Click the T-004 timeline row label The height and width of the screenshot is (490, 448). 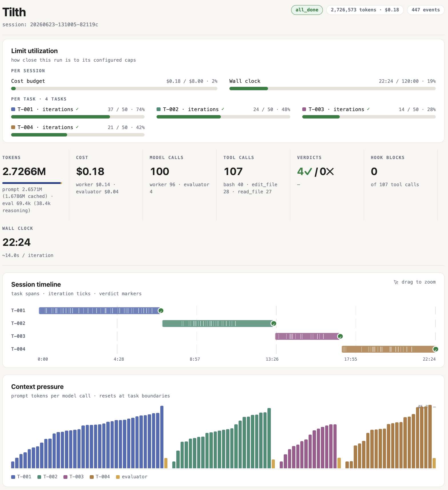18,349
